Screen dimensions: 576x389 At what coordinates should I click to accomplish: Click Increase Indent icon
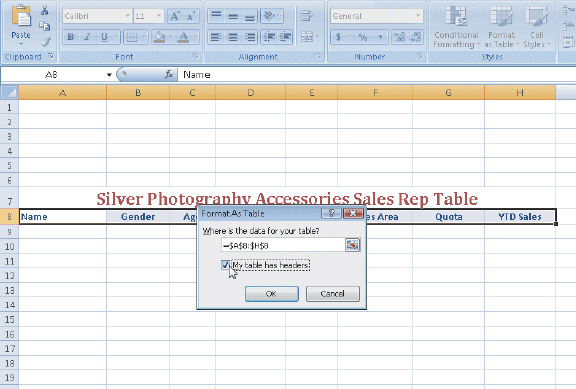click(x=285, y=37)
